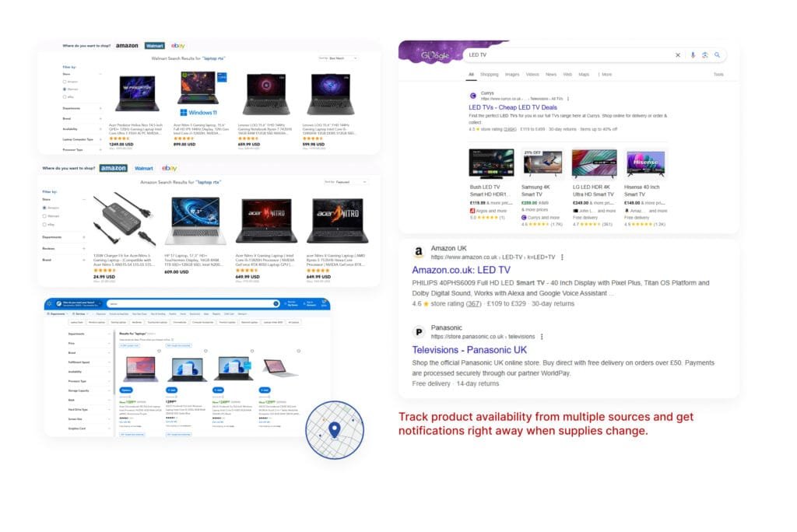
Task: Click the search button in the Walmart.com search bar
Action: click(x=276, y=304)
